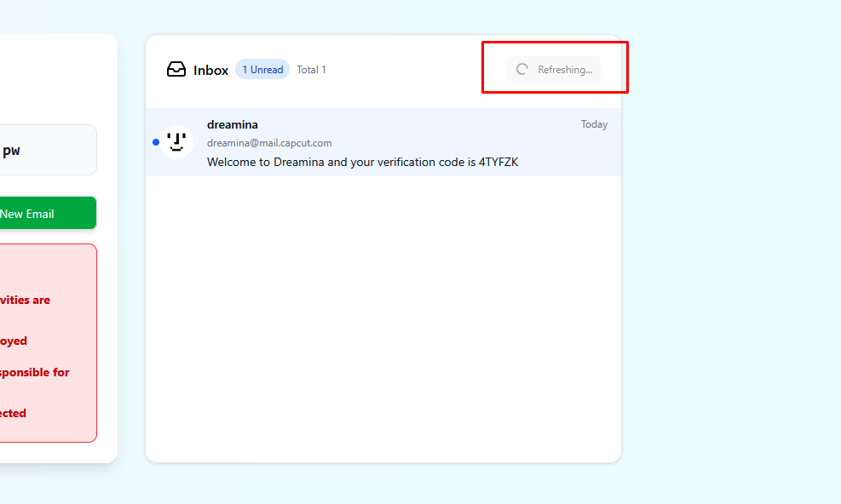
Task: Open the email from dreamina
Action: (x=383, y=142)
